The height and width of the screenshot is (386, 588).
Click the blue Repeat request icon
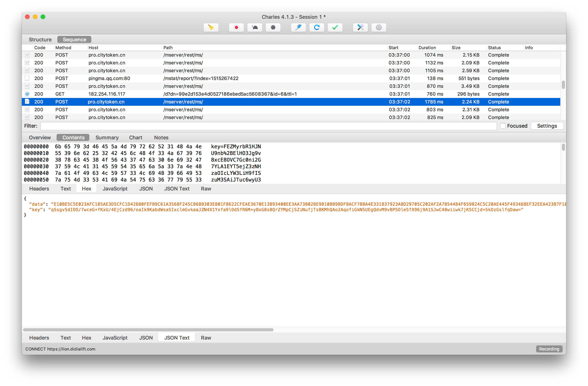pos(316,28)
